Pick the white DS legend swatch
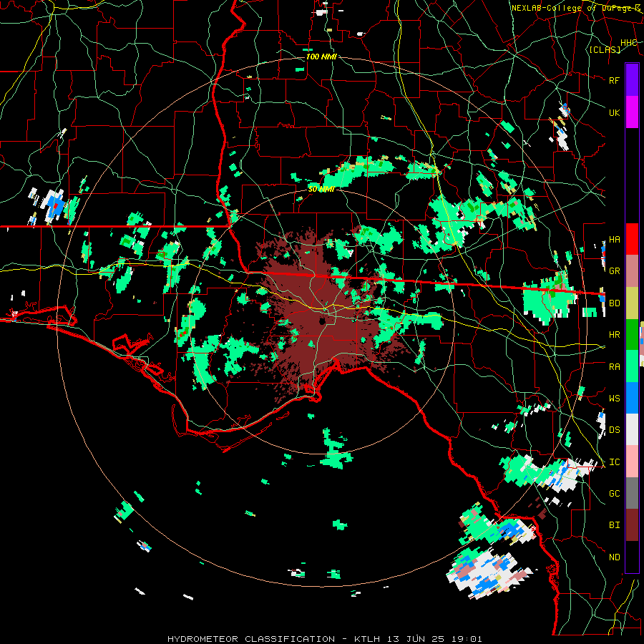This screenshot has height=644, width=644. 632,429
